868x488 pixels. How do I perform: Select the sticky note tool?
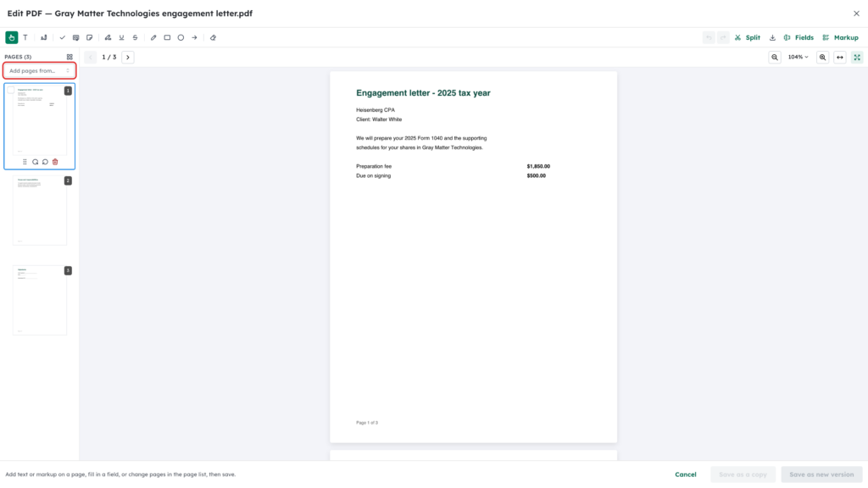(x=90, y=37)
